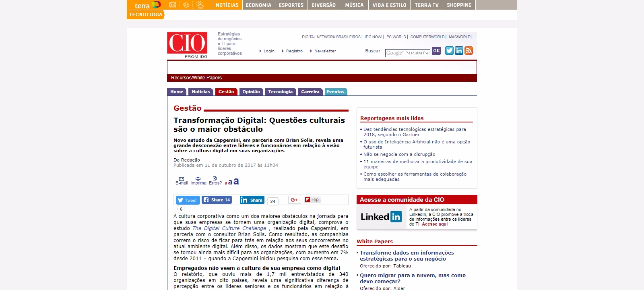
Task: Open Diversão in Terra top bar
Action: point(324,5)
